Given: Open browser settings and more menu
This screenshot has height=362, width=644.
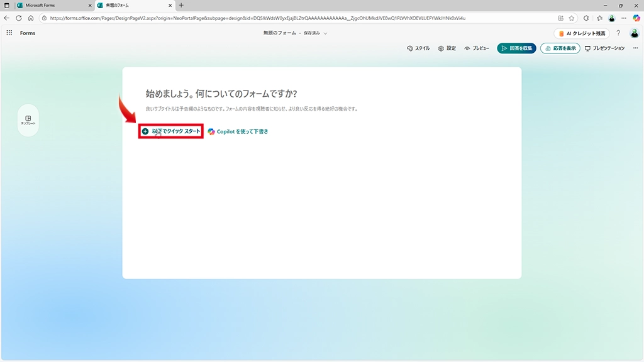Looking at the screenshot, I should pos(623,18).
